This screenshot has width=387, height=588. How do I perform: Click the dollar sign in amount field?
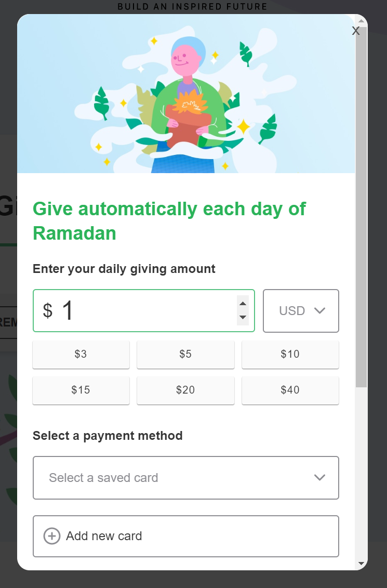[x=48, y=311]
